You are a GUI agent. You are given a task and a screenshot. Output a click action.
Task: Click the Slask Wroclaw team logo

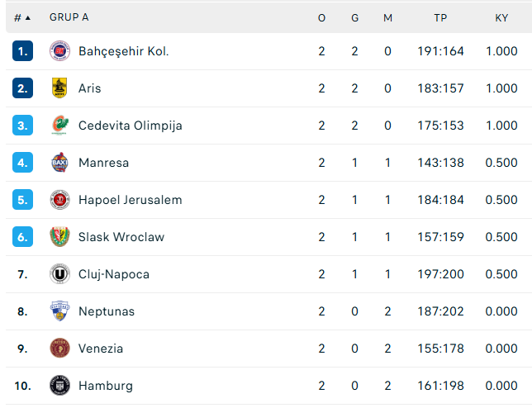pos(59,237)
